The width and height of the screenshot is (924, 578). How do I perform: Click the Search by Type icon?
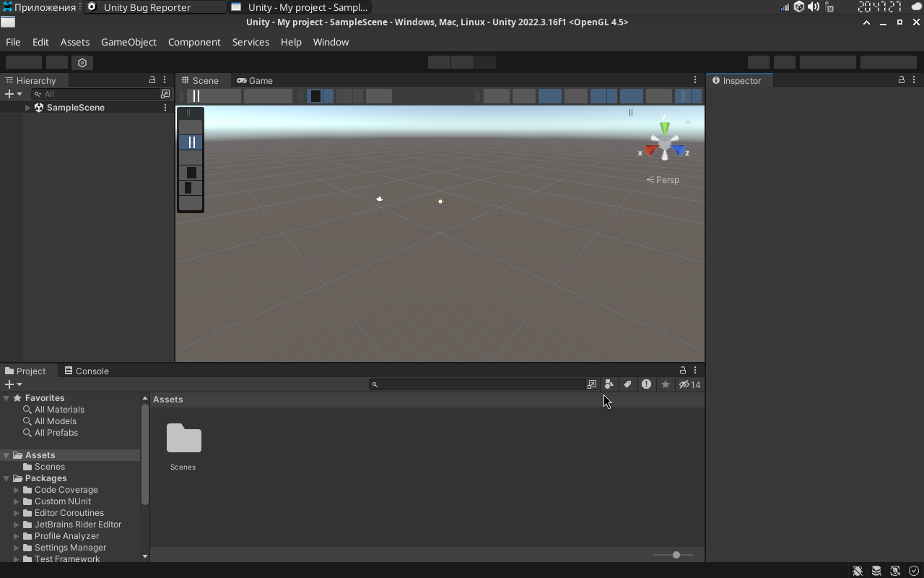pos(609,384)
